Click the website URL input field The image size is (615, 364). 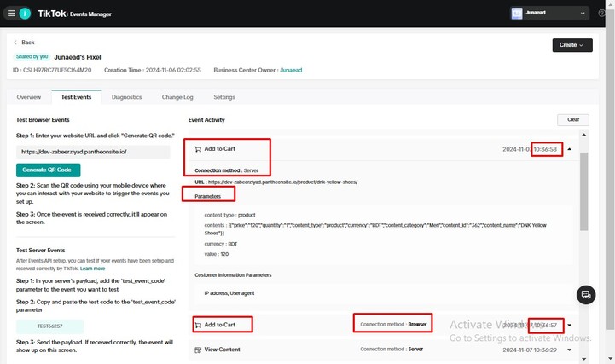pos(93,152)
